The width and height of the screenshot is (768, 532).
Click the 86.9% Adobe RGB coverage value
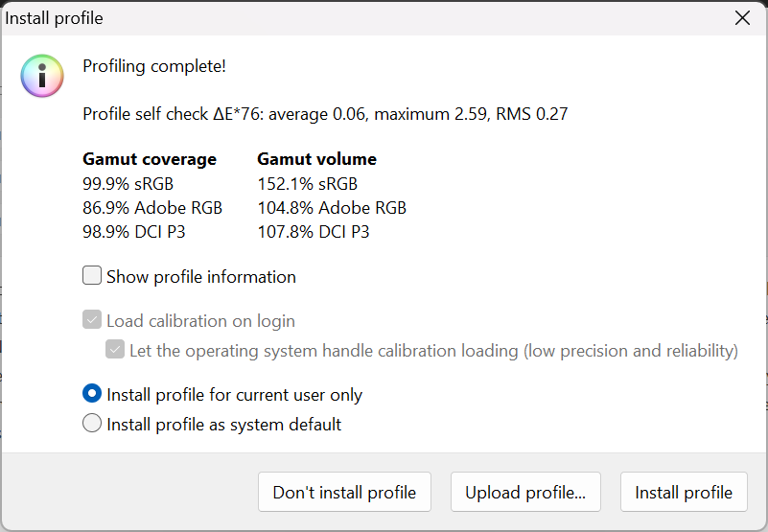tap(152, 207)
